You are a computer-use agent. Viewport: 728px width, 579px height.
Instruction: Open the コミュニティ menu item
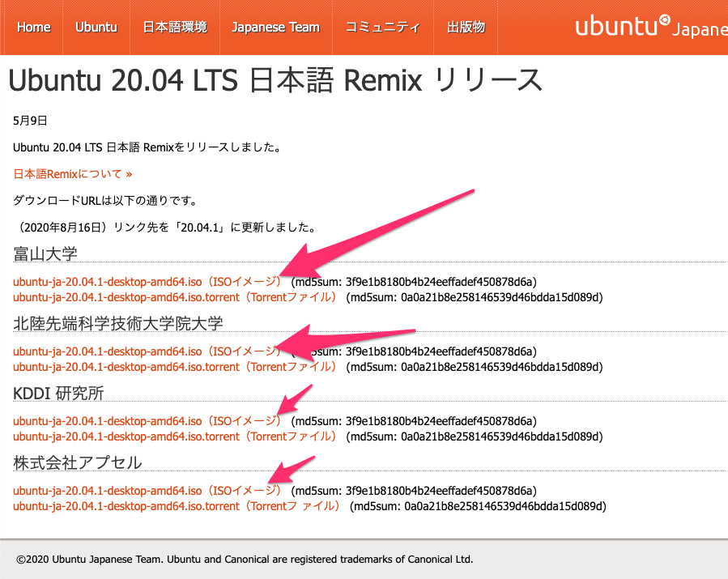pyautogui.click(x=382, y=27)
